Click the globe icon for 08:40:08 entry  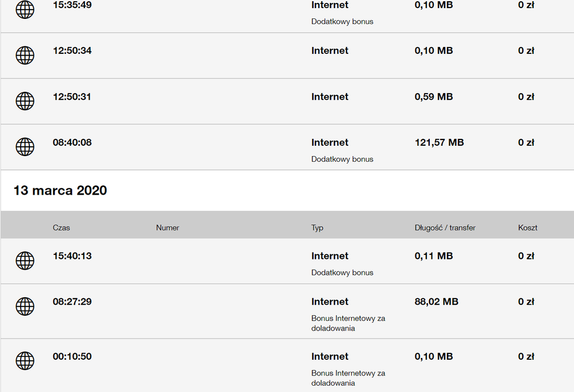pos(25,147)
